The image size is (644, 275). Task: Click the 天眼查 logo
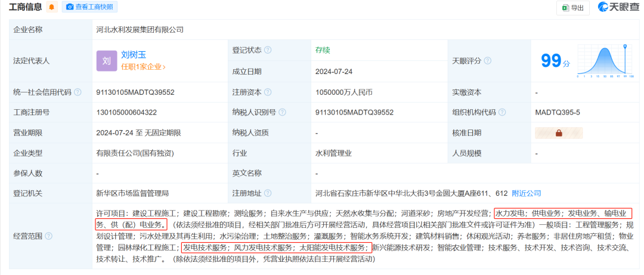pos(618,7)
